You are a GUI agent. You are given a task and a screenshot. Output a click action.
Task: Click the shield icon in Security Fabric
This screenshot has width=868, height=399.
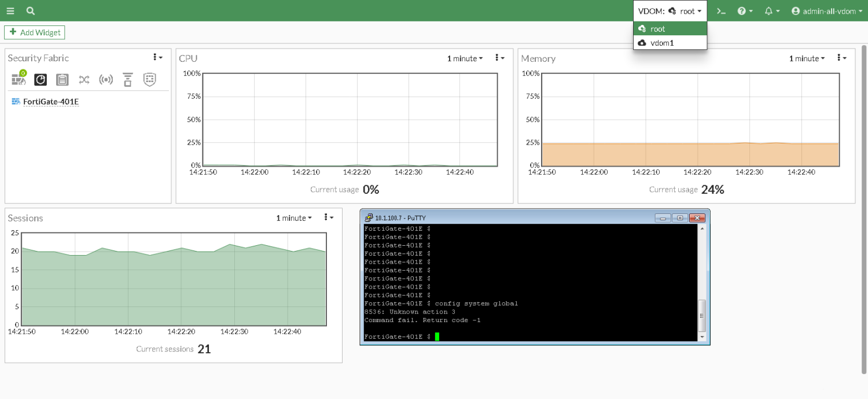coord(149,80)
